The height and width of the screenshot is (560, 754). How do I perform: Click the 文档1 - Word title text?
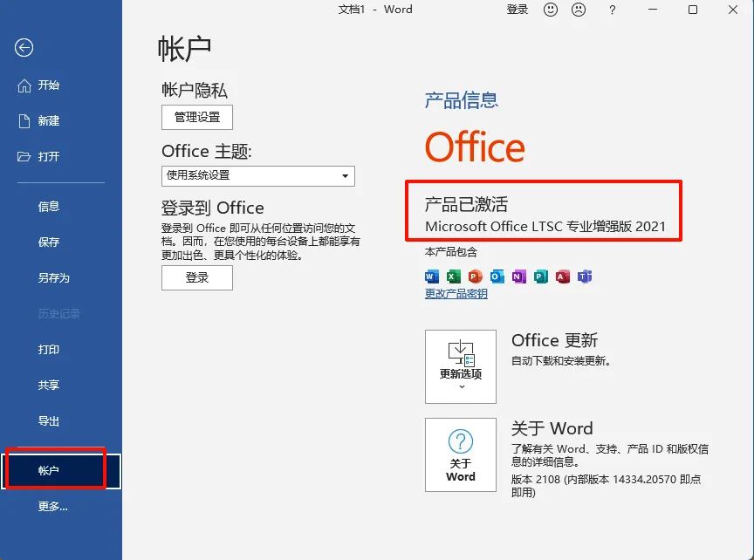click(375, 10)
